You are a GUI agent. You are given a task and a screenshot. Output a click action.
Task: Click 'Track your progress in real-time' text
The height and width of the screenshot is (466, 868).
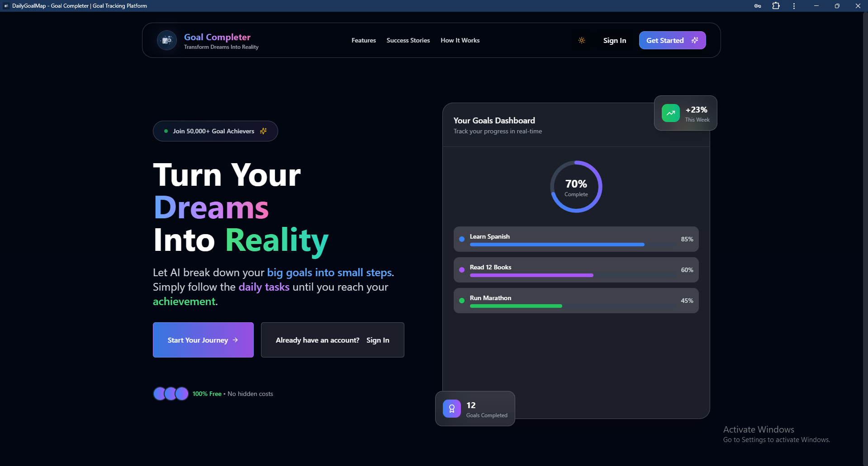[x=498, y=131]
